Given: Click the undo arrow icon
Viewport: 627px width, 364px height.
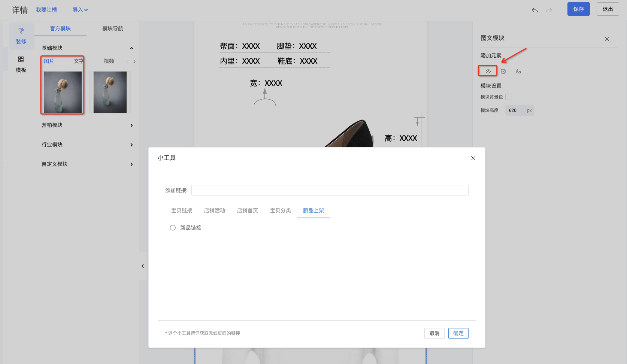Looking at the screenshot, I should pyautogui.click(x=535, y=10).
